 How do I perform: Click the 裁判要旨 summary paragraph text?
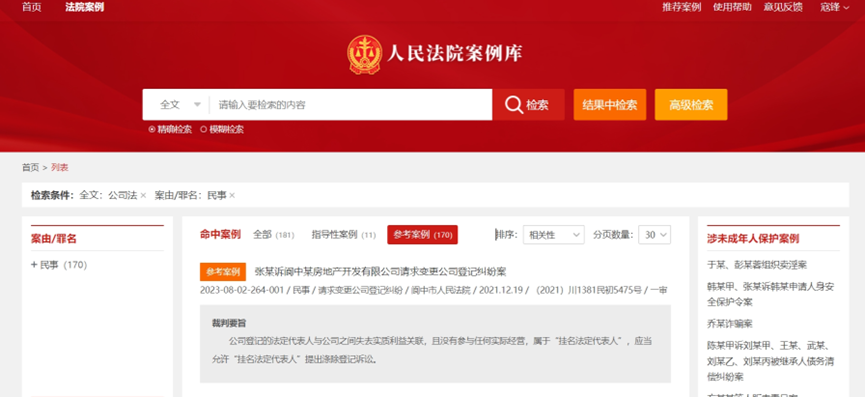pyautogui.click(x=432, y=350)
